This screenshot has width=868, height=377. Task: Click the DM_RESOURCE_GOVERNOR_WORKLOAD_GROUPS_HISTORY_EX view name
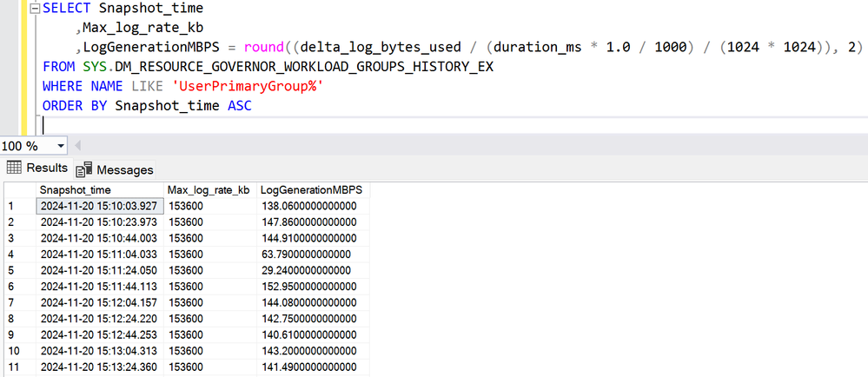tap(304, 67)
